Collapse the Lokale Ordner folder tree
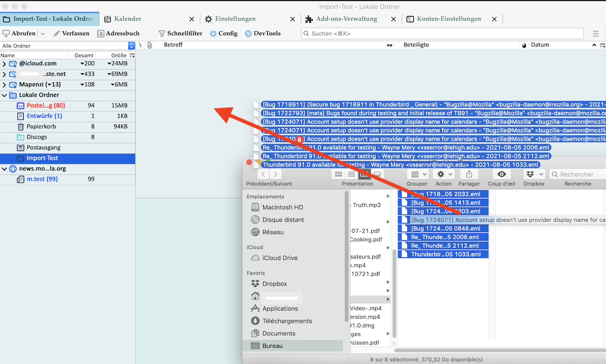606x364 pixels. 5,95
